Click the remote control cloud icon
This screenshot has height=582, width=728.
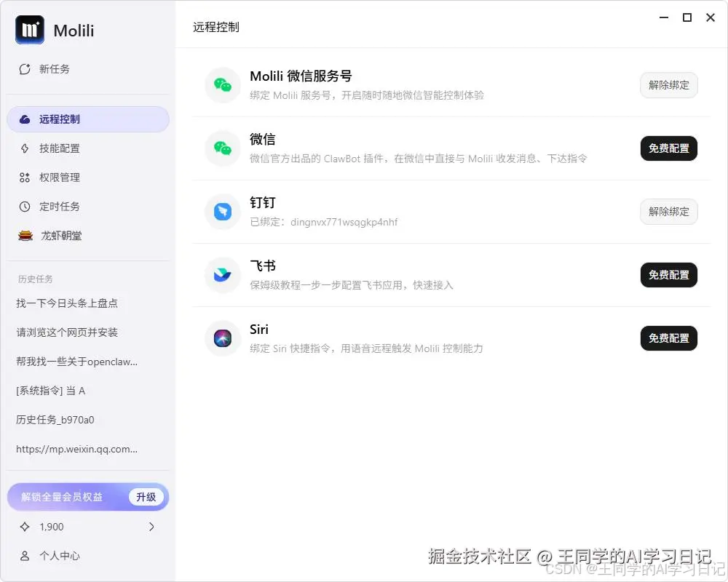pos(25,119)
